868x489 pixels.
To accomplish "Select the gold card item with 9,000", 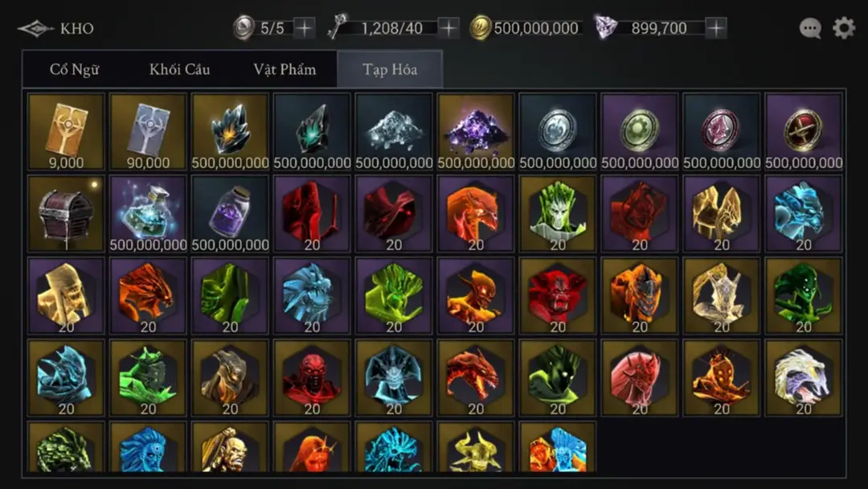I will [66, 132].
